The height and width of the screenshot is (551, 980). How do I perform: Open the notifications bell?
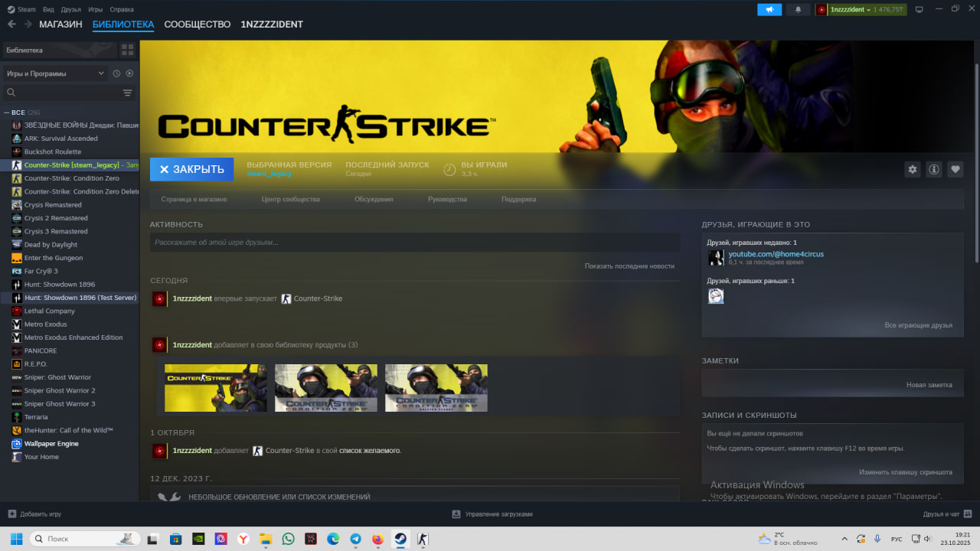(799, 9)
